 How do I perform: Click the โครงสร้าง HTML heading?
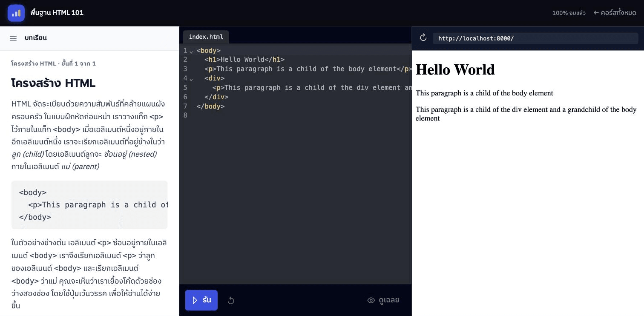[53, 83]
